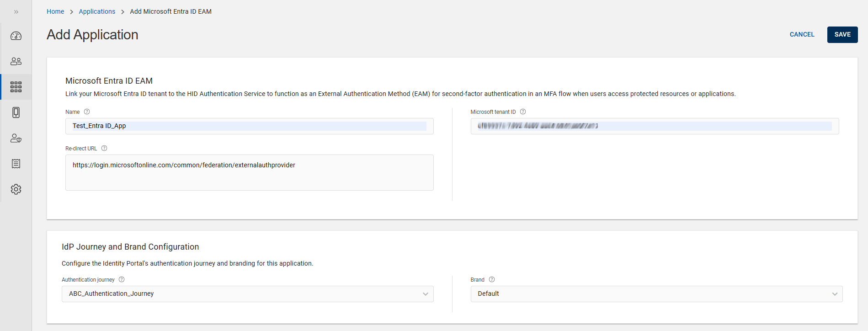This screenshot has height=331, width=868.
Task: Go to Home breadcrumb link
Action: [55, 11]
